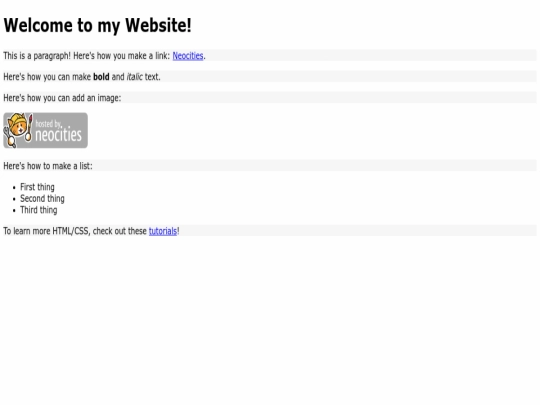
Task: Open the Neocities link
Action: coord(188,56)
